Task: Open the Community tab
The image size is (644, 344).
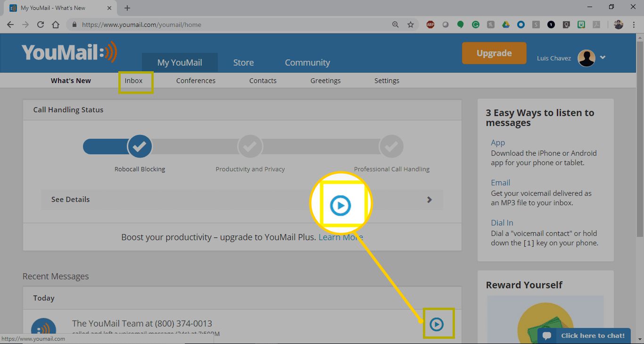Action: (x=307, y=62)
